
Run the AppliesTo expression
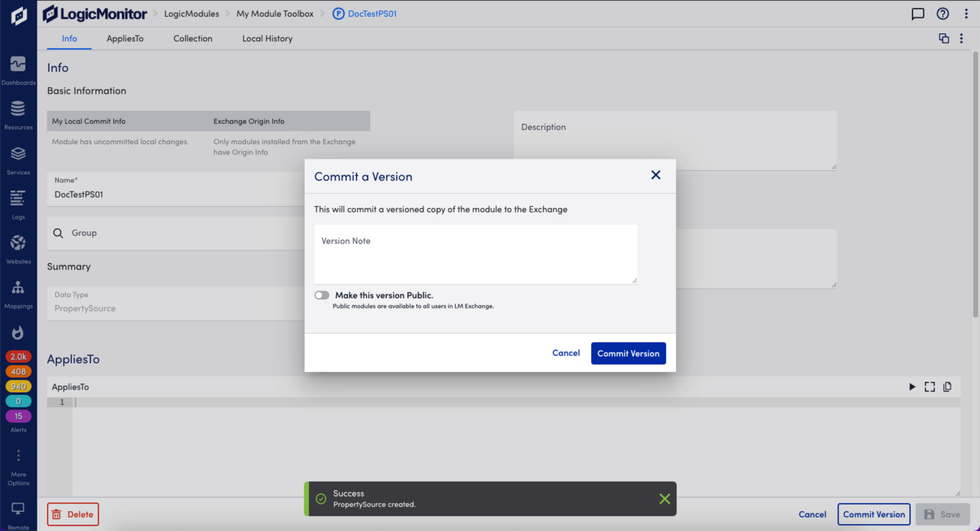tap(912, 387)
